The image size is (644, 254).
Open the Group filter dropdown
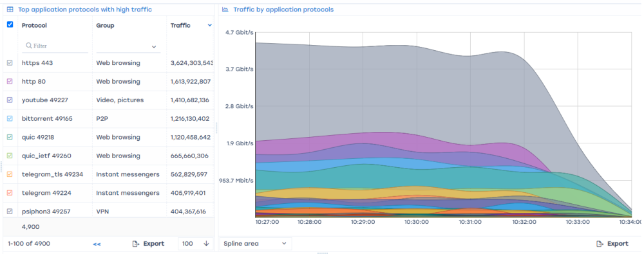[x=128, y=47]
